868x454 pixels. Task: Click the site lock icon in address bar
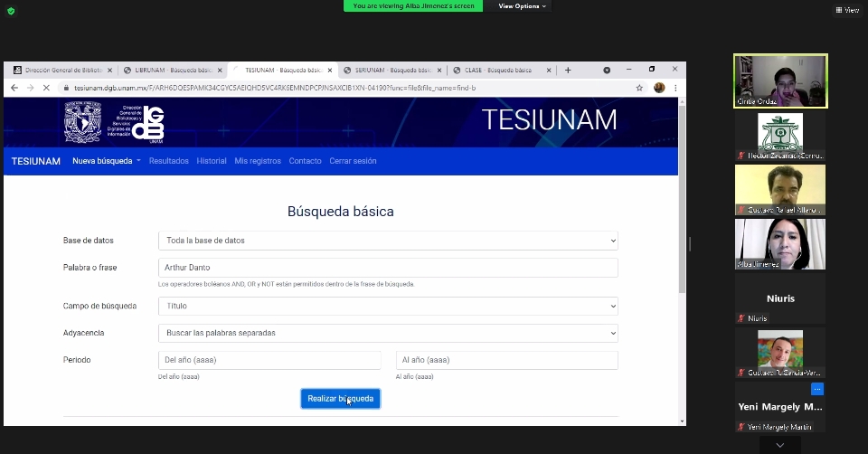point(66,88)
